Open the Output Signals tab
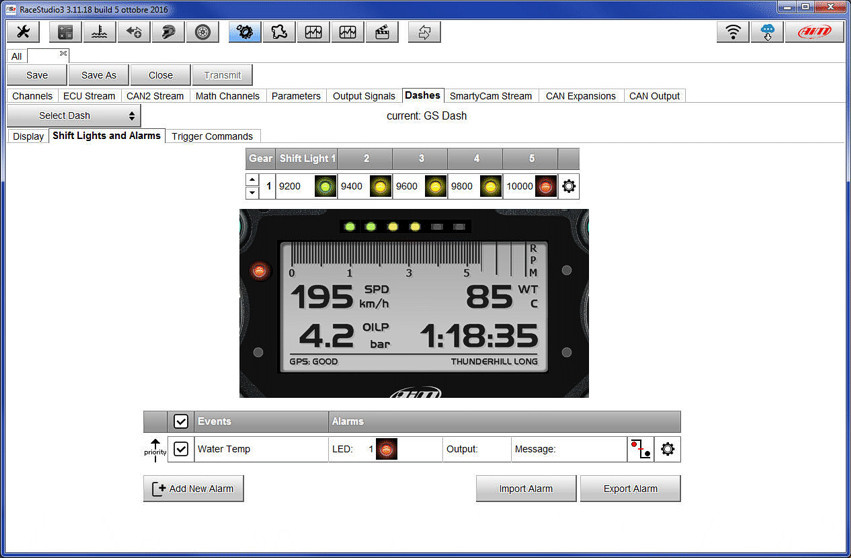Screen dimensions: 851x558 tap(364, 96)
